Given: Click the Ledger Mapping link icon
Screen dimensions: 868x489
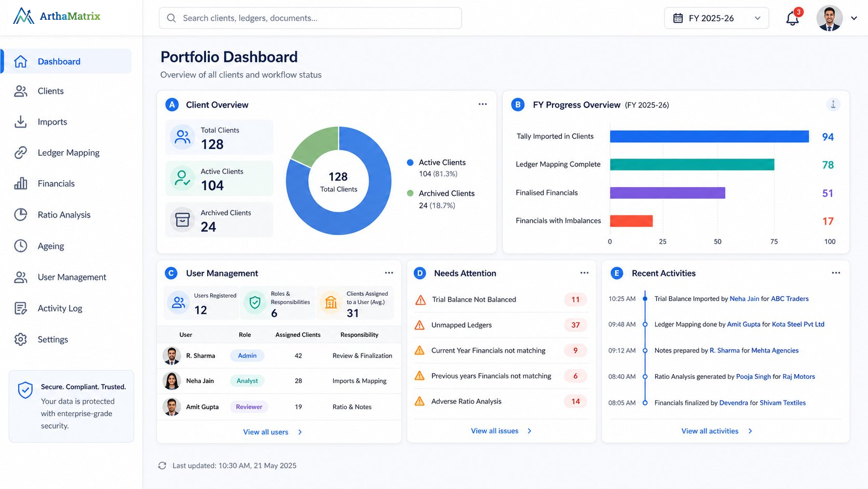Looking at the screenshot, I should tap(21, 153).
